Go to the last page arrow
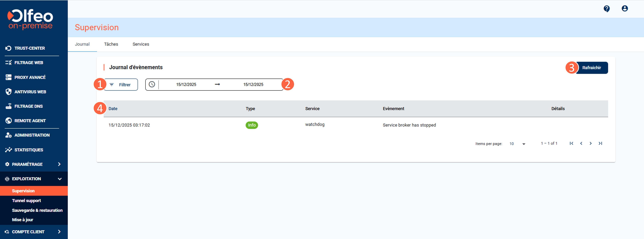Screen dimensions: 644x239 [x=600, y=143]
